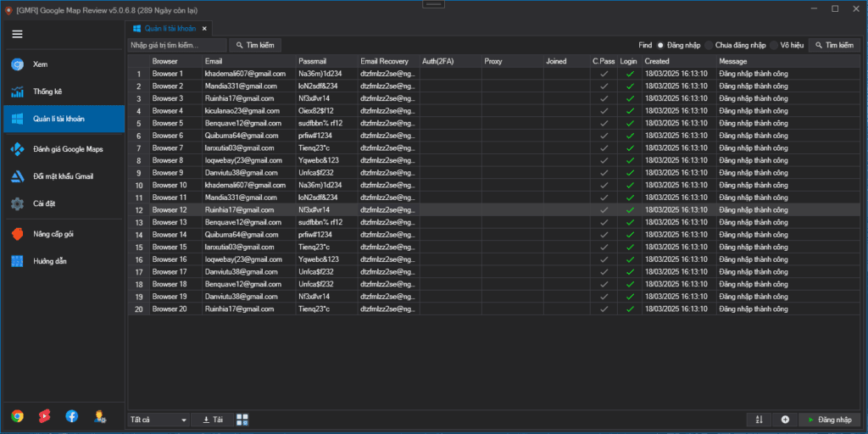Sort by the Email column header
Screen dimensions: 868x434
point(248,61)
